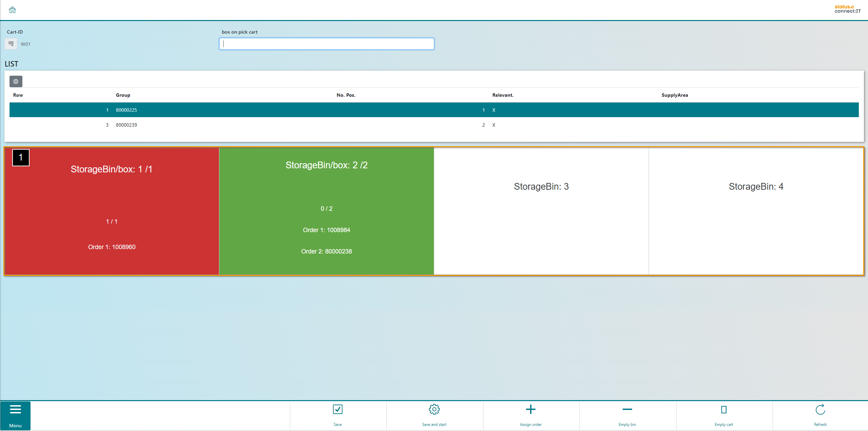Select the green StorageBin/box 2 tile
The image size is (868, 431).
326,210
